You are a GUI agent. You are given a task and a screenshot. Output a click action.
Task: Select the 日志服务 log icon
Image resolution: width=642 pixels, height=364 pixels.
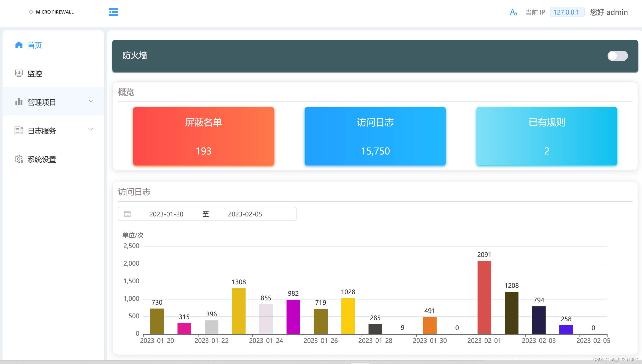tap(19, 131)
